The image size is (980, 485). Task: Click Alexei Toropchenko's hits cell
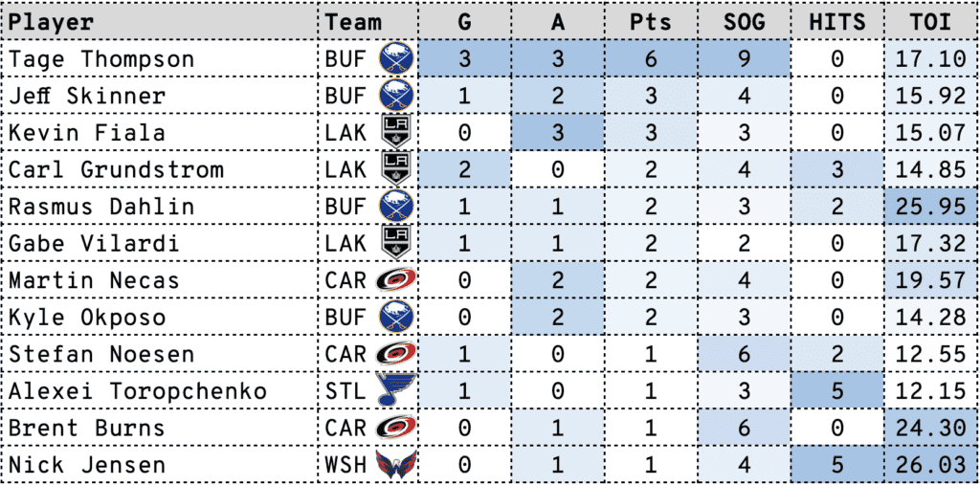coord(837,392)
